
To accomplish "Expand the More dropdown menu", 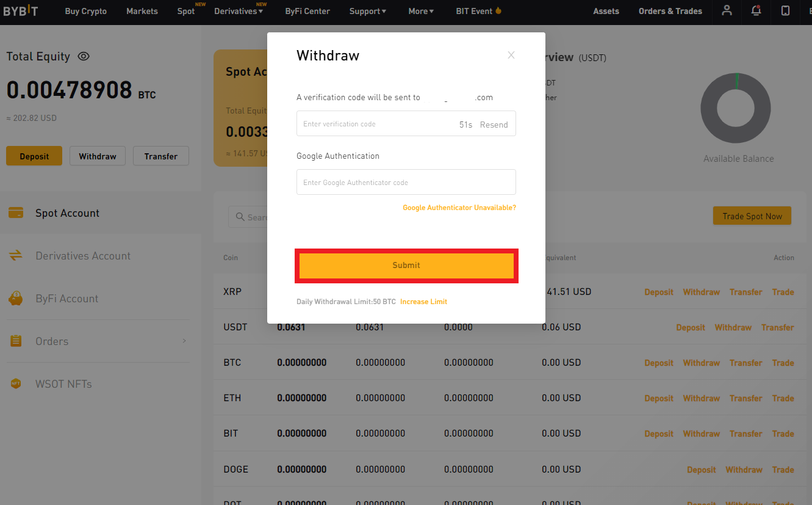I will pyautogui.click(x=421, y=11).
